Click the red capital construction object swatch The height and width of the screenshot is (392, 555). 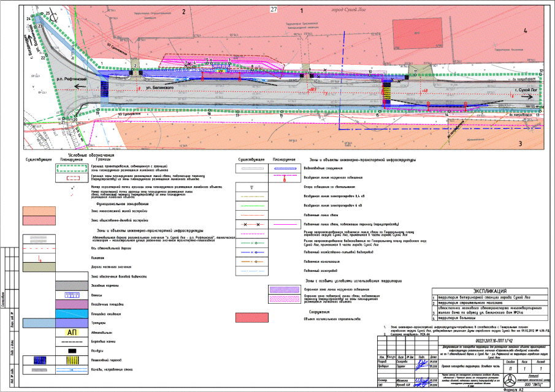[x=252, y=318]
